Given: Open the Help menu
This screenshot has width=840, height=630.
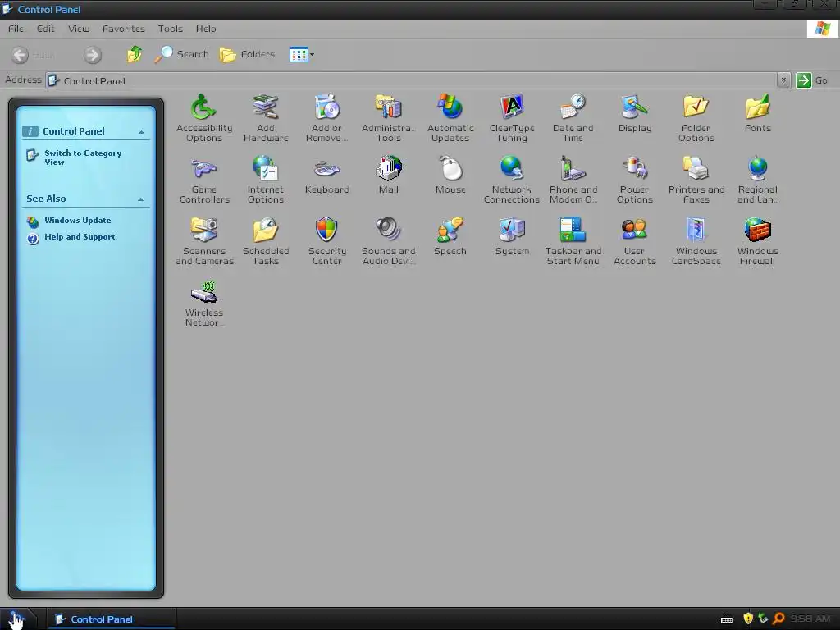Looking at the screenshot, I should coord(206,29).
